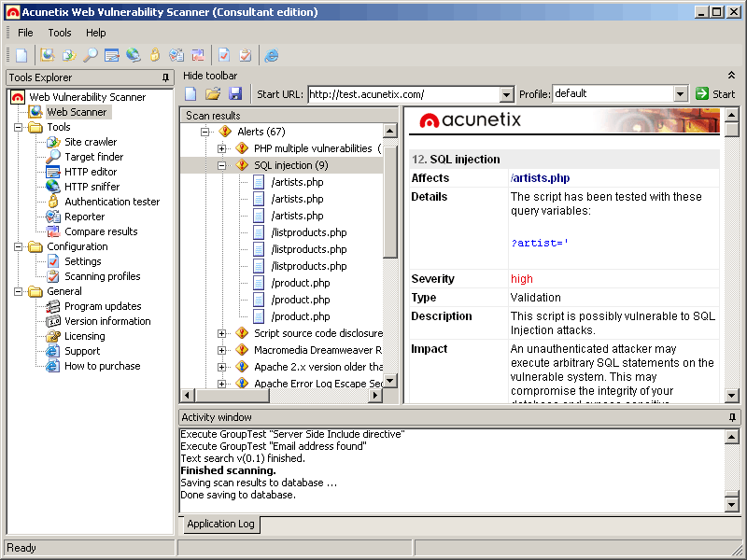Screen dimensions: 747x560
Task: Open the Target finder magnifier toolbar icon
Action: 91,55
